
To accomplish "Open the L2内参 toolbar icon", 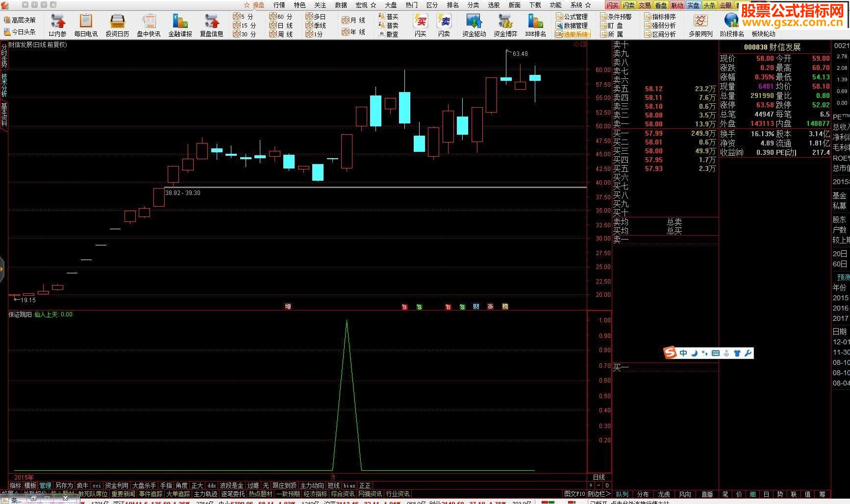I will click(57, 22).
